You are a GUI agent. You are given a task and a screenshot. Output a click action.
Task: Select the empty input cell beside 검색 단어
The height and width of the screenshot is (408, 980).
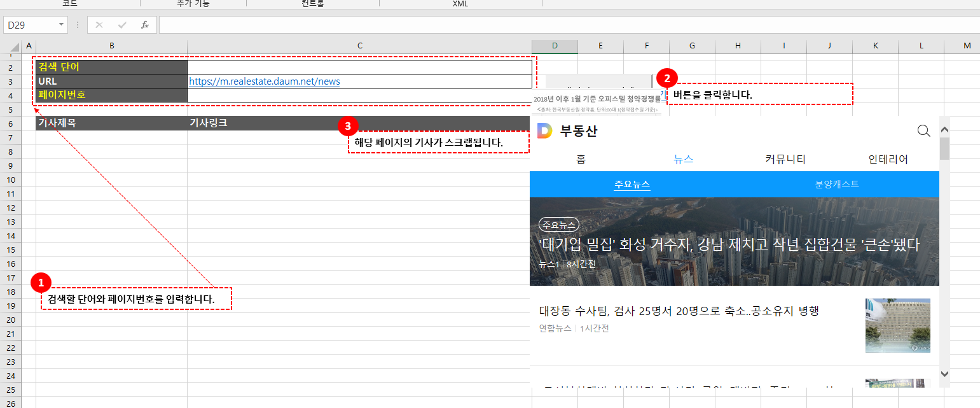[x=359, y=67]
